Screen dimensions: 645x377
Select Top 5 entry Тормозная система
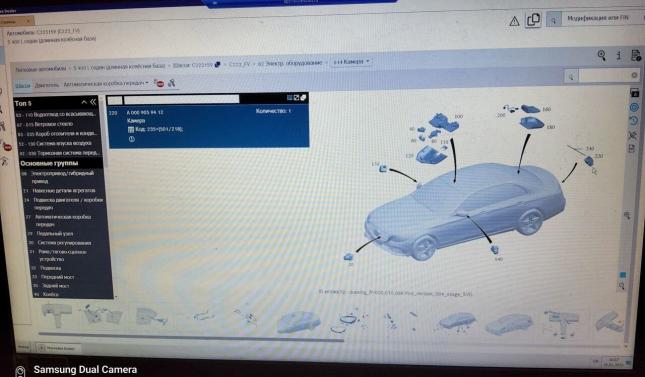point(59,153)
